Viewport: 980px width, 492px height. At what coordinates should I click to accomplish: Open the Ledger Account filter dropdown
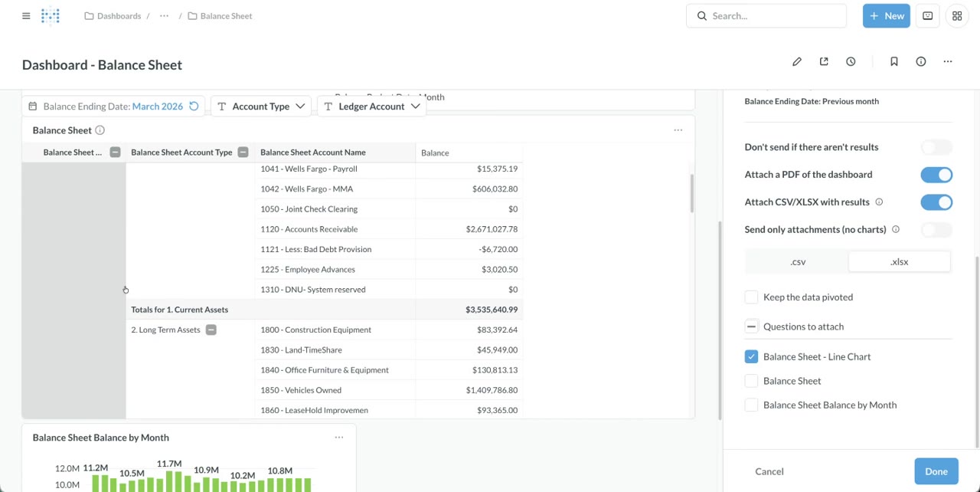pyautogui.click(x=371, y=107)
